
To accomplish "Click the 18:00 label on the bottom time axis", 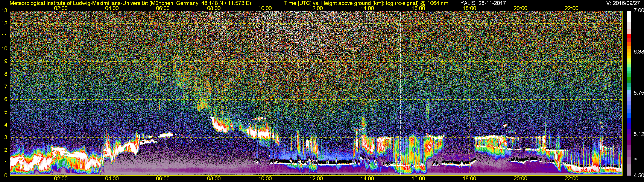I will click(469, 179).
